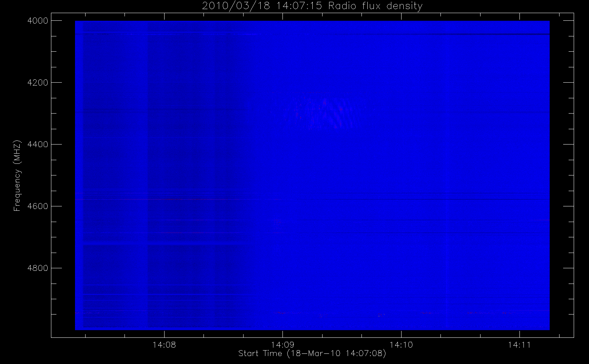Click the 4800 frequency tick label
The height and width of the screenshot is (364, 589).
[x=38, y=268]
